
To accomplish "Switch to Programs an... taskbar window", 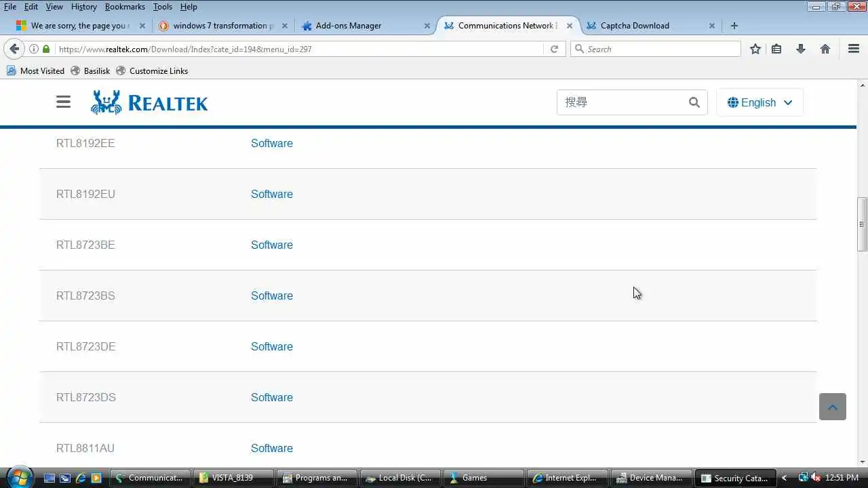I will [317, 478].
